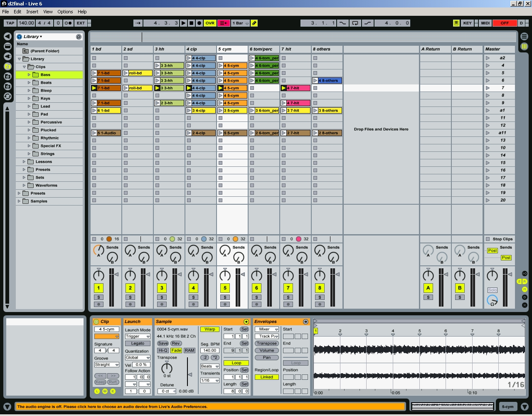Open the Beats warp mode dropdown

click(x=210, y=366)
